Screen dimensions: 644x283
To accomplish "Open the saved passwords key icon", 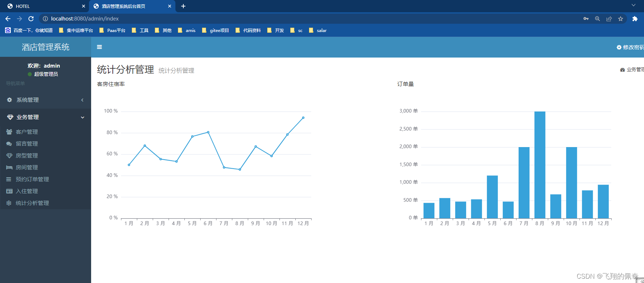I will (x=586, y=19).
